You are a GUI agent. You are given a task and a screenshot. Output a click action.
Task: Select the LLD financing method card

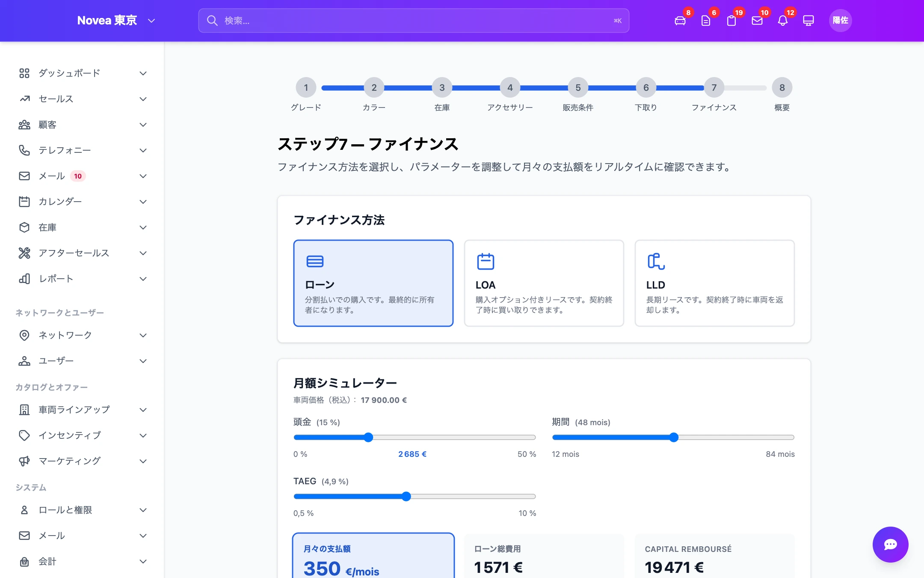pyautogui.click(x=714, y=283)
